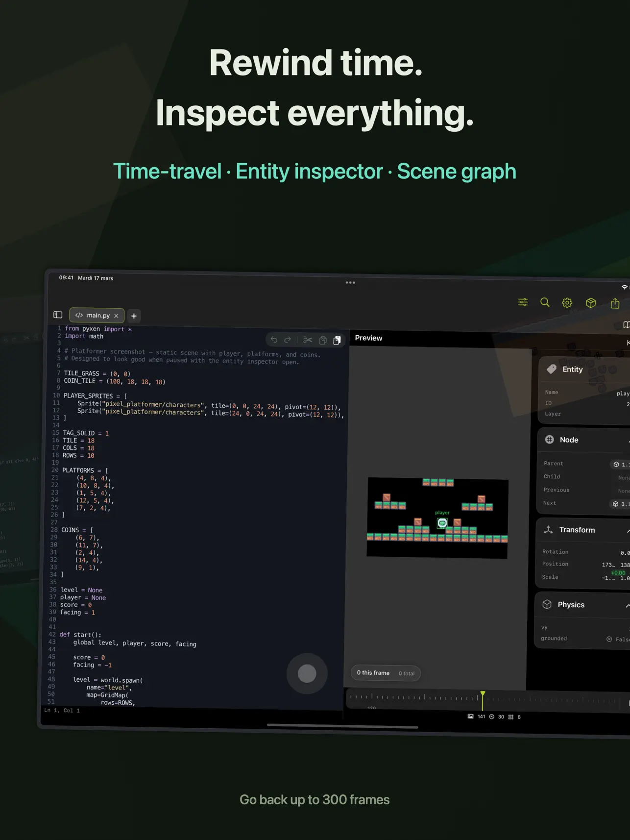Collapse the Node section chevron
The image size is (630, 840).
(x=629, y=441)
